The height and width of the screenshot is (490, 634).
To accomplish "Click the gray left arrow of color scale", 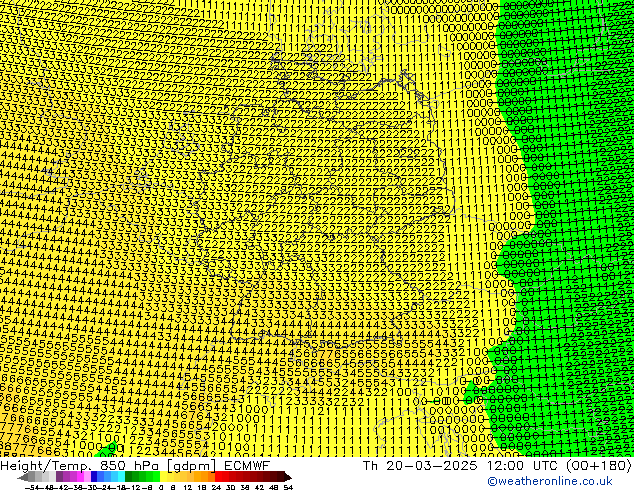I will (23, 477).
